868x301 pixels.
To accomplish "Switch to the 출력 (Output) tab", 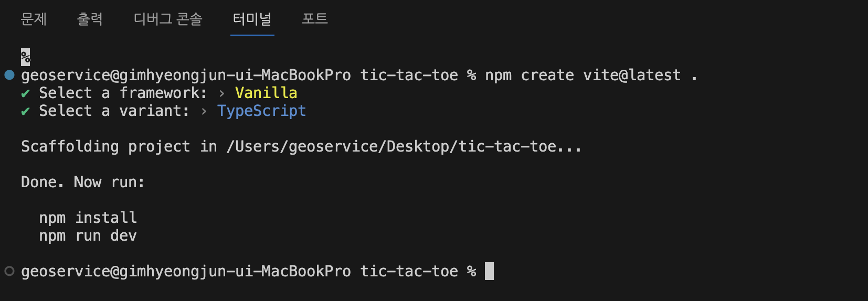I will click(90, 19).
